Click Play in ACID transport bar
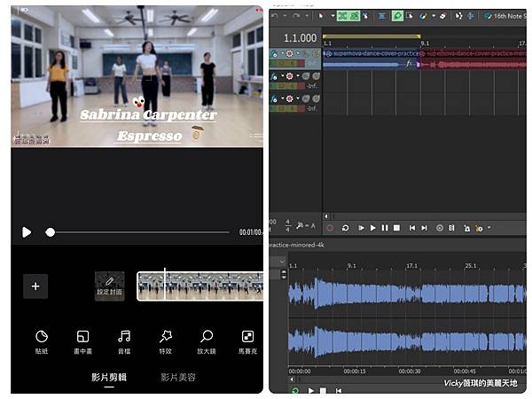The height and width of the screenshot is (399, 532). point(373,228)
